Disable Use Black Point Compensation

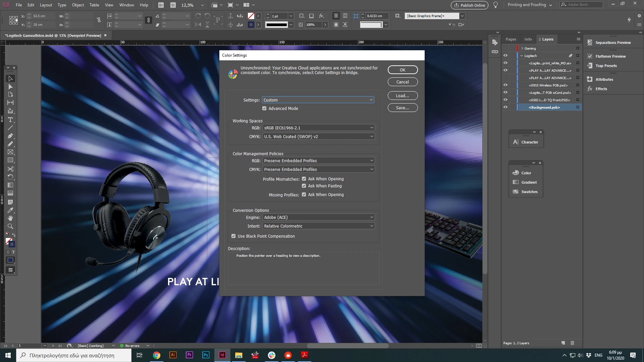click(x=233, y=236)
